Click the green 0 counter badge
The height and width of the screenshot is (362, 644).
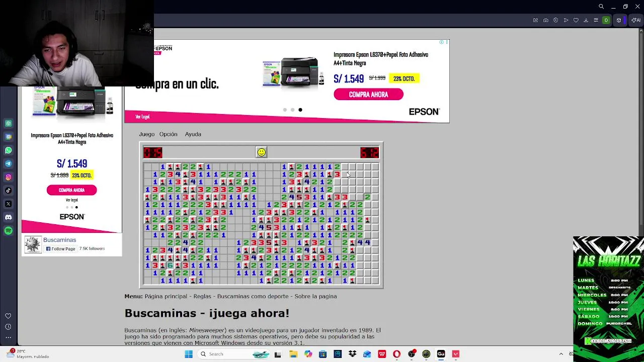click(606, 20)
